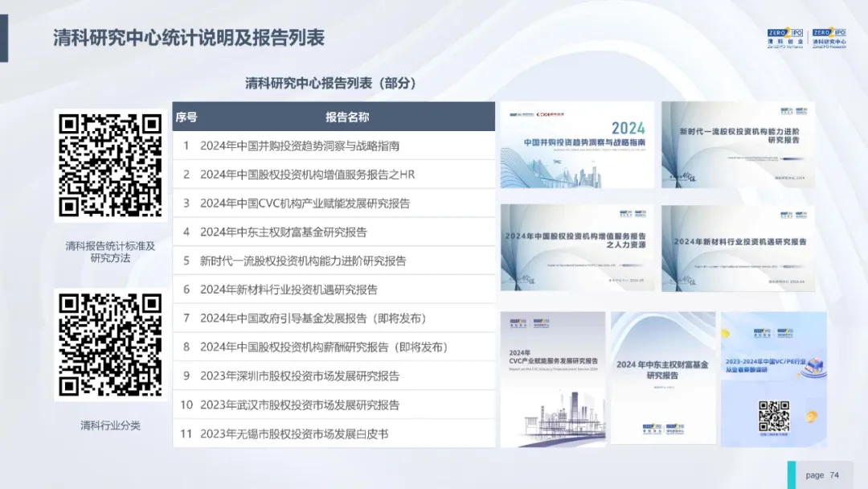Select row 6 '2024年新材料行业投资机遇研究报告'
The width and height of the screenshot is (868, 489).
coord(334,290)
